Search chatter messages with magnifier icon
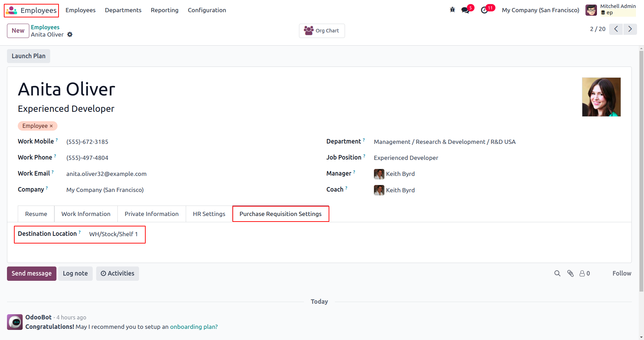This screenshot has height=340, width=644. point(557,273)
